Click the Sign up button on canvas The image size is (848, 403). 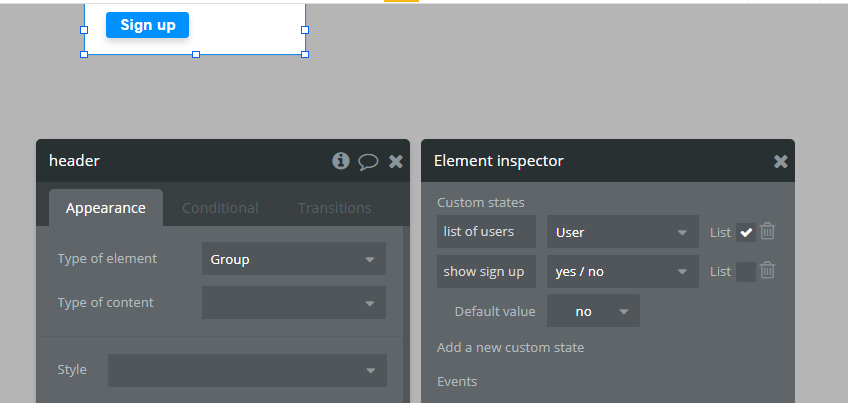click(148, 25)
